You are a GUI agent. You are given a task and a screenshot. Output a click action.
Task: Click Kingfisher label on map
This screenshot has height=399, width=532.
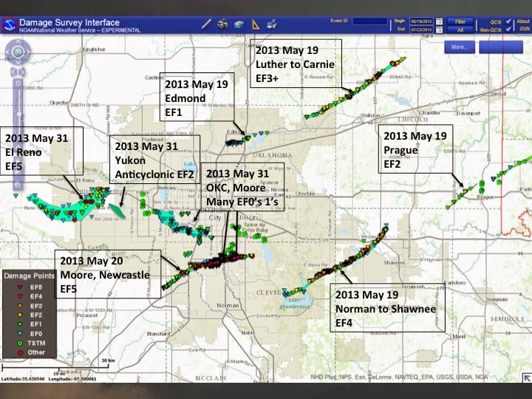pyautogui.click(x=94, y=50)
